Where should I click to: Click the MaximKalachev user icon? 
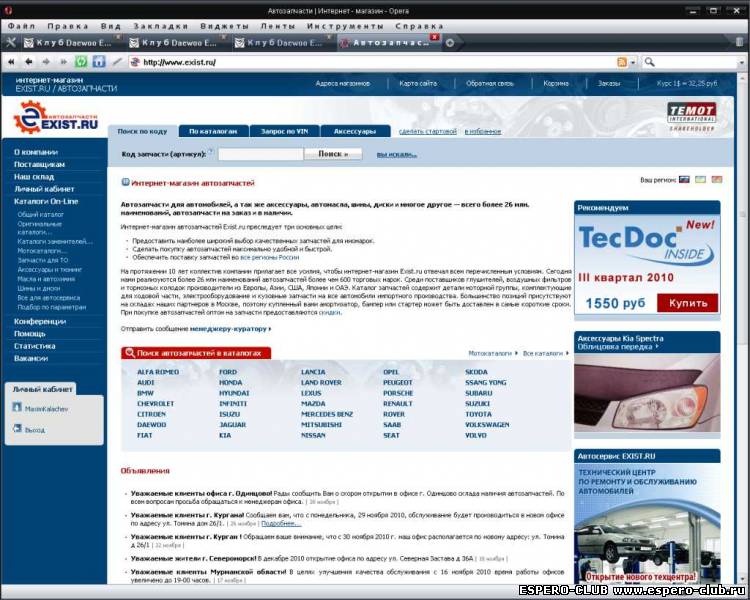[x=17, y=407]
